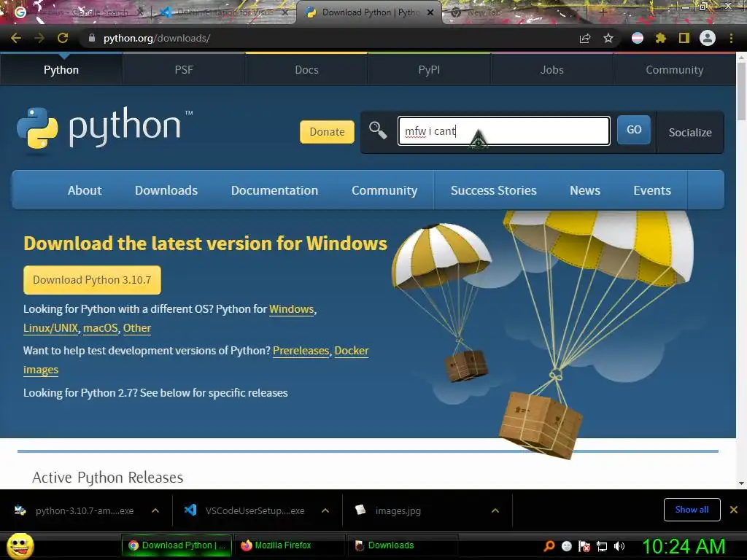Expand options for python-3.10.7 download
Viewport: 747px width, 560px height.
click(x=155, y=510)
